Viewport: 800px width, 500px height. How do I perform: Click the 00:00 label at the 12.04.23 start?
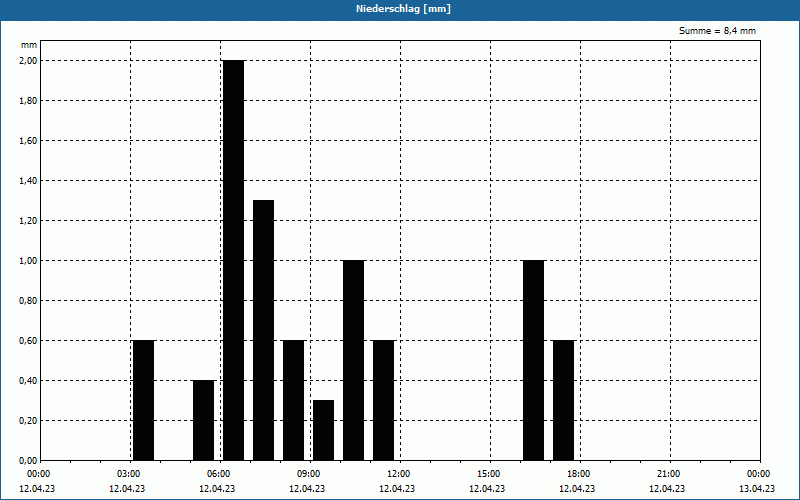[39, 474]
